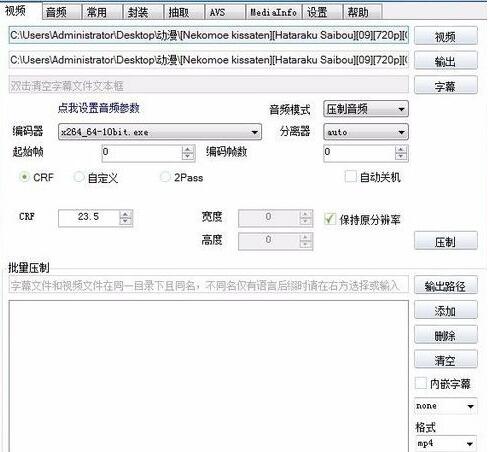The height and width of the screenshot is (452, 490).
Task: Decrease 起始帧 with down arrow
Action: coord(188,157)
